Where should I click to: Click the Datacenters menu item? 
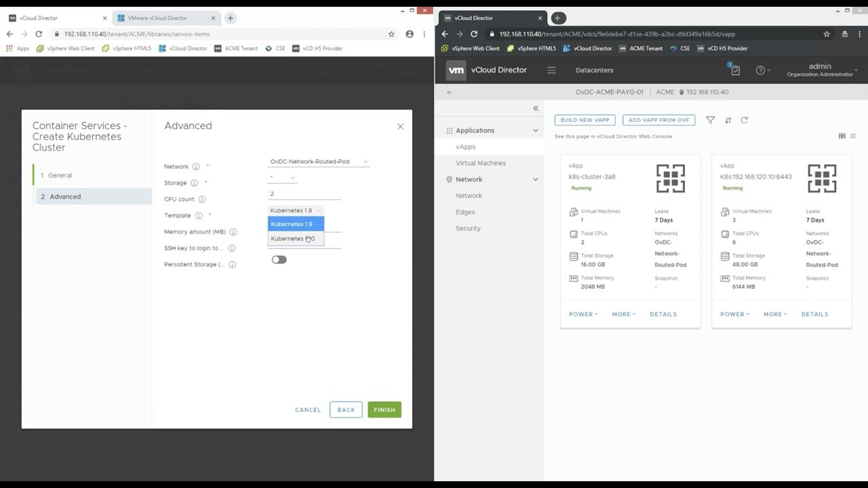(x=593, y=70)
